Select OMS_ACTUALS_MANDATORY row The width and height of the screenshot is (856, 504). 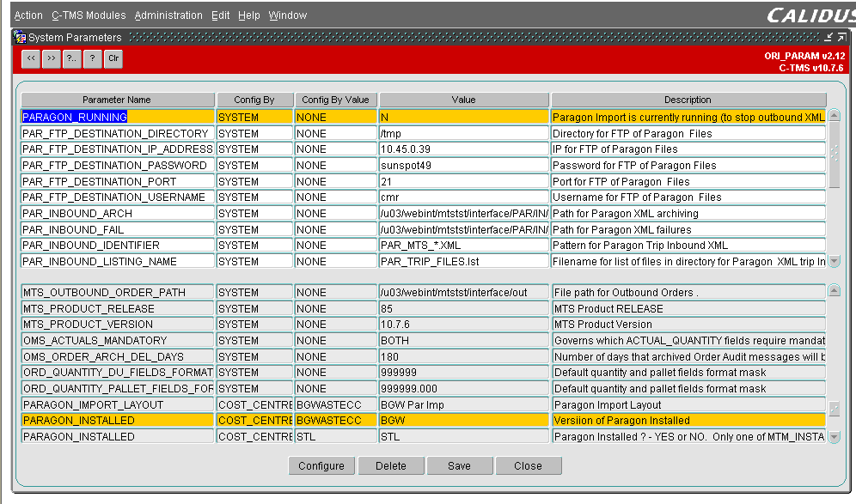point(118,340)
